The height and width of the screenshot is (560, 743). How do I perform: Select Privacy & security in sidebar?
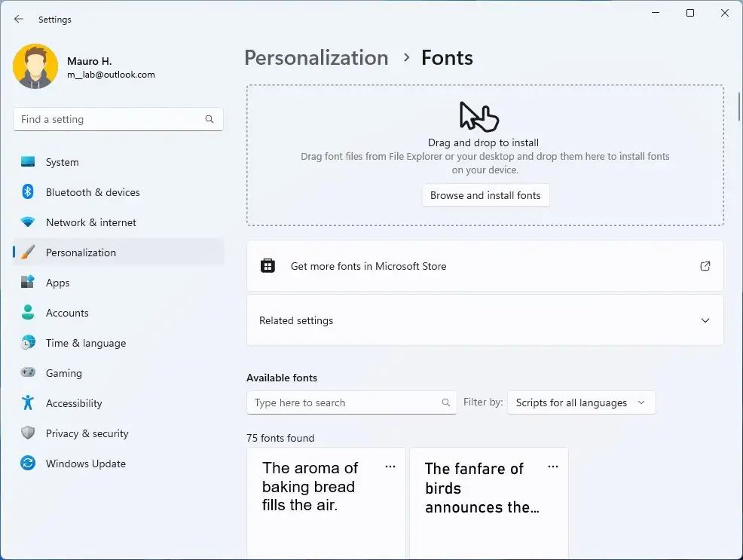87,433
